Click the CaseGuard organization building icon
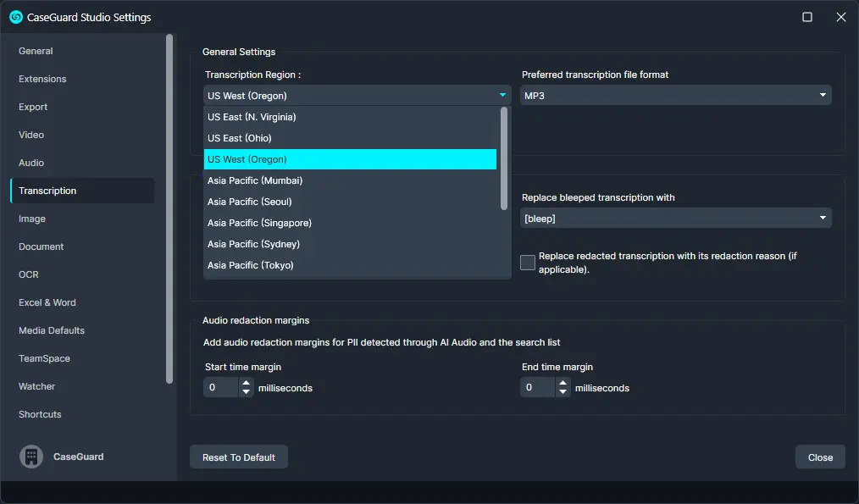 click(31, 457)
